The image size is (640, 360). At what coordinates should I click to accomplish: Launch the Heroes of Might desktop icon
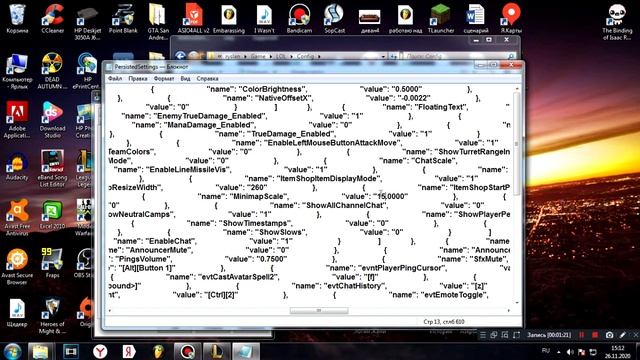52,316
